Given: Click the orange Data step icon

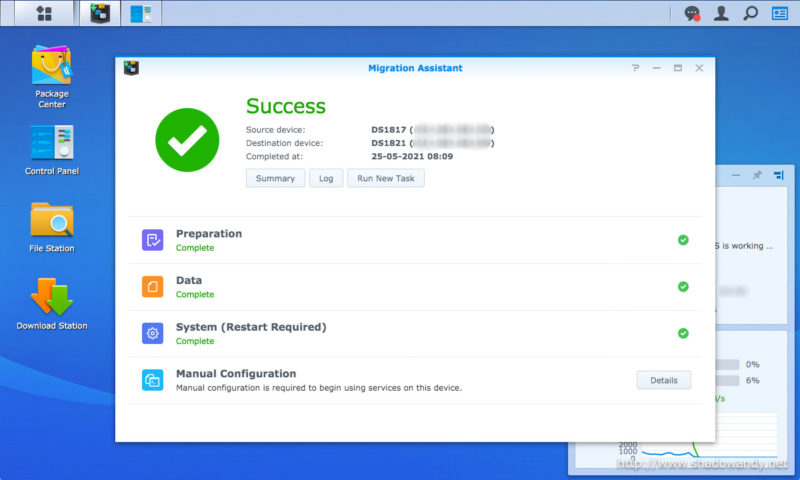Looking at the screenshot, I should tap(153, 287).
